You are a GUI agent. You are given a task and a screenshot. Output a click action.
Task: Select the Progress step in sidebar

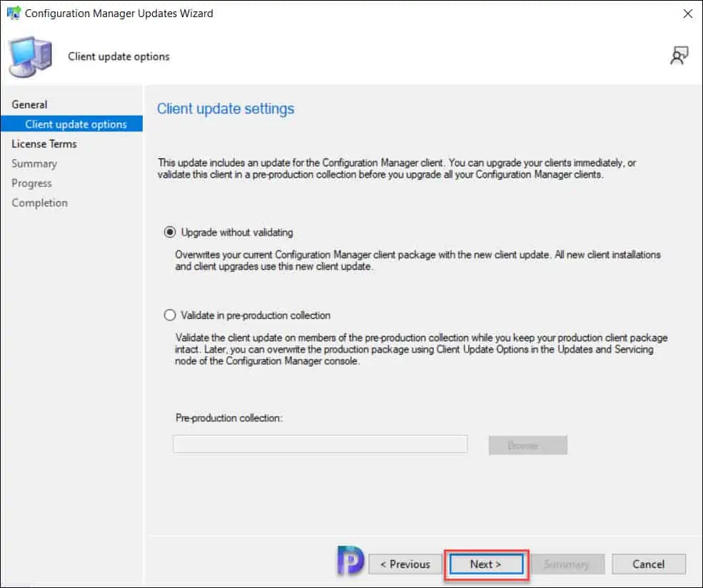[x=31, y=183]
